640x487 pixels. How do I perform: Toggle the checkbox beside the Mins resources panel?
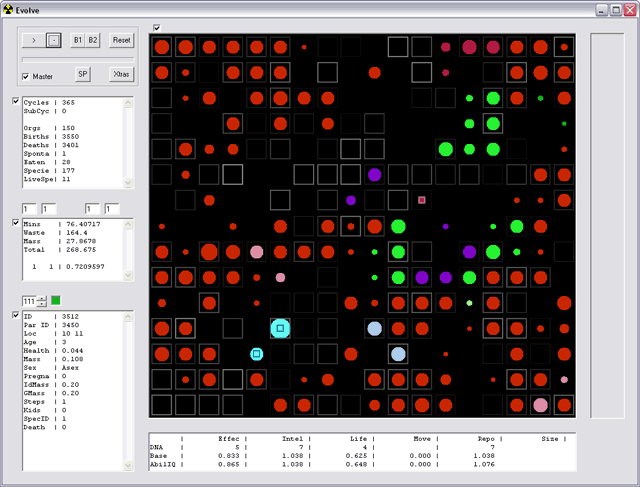pos(16,222)
